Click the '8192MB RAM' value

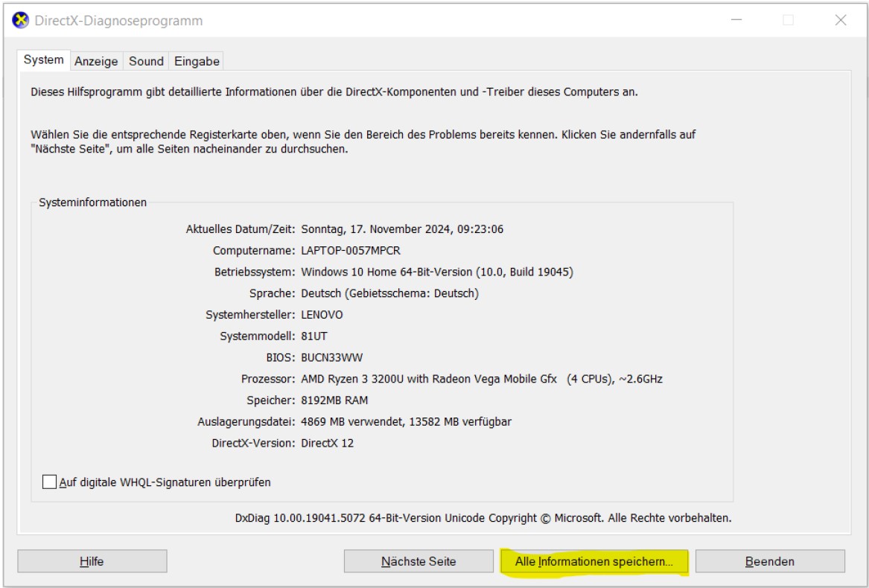(334, 400)
